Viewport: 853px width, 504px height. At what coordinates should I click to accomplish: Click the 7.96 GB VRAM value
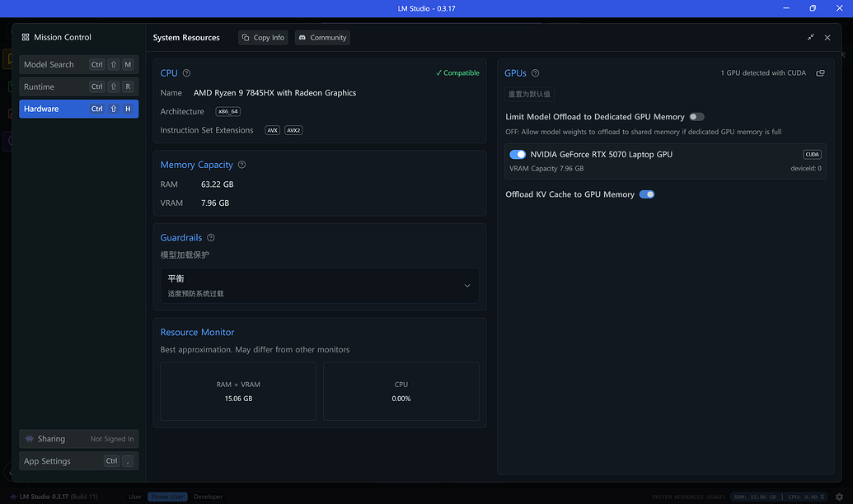click(x=215, y=203)
